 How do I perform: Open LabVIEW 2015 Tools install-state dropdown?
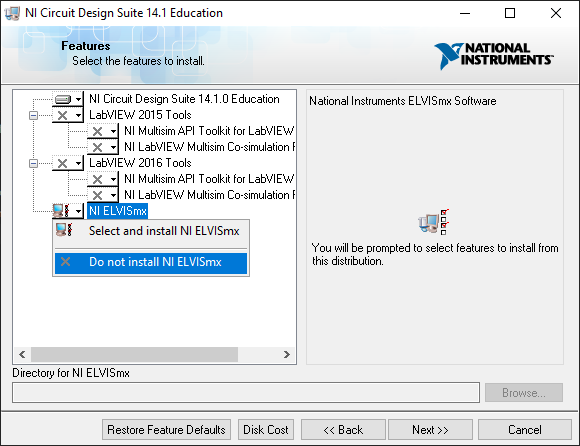tap(68, 115)
